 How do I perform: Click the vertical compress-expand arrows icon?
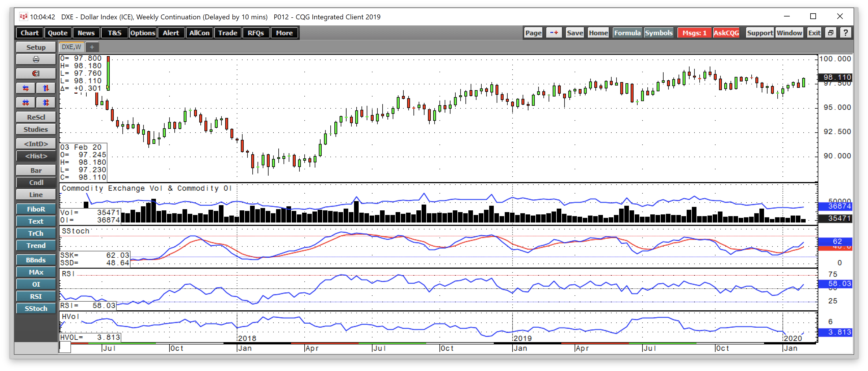coord(46,103)
